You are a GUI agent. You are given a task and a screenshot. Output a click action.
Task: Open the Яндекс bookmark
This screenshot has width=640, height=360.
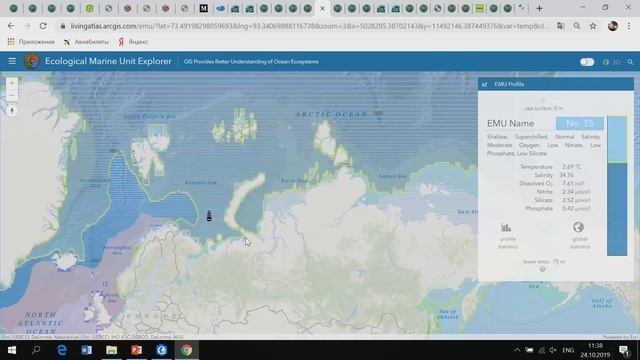coord(133,42)
